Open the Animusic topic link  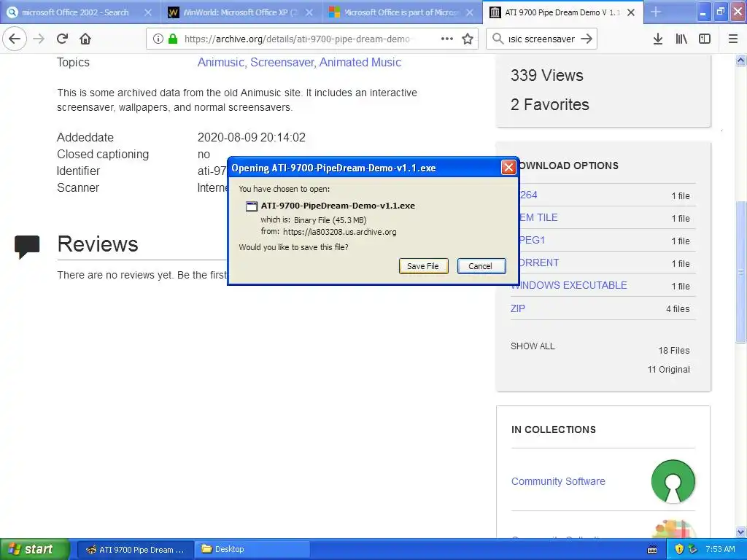click(x=220, y=63)
